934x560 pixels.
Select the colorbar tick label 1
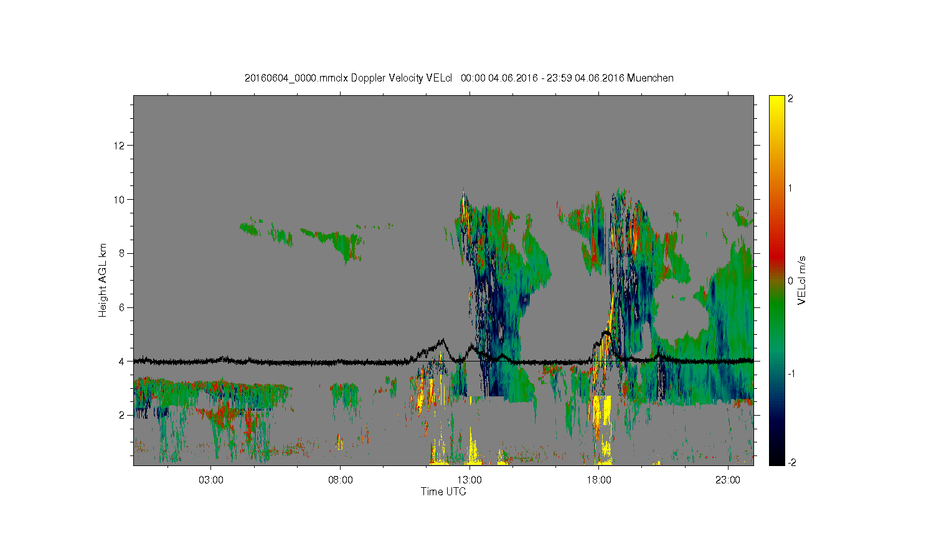790,188
